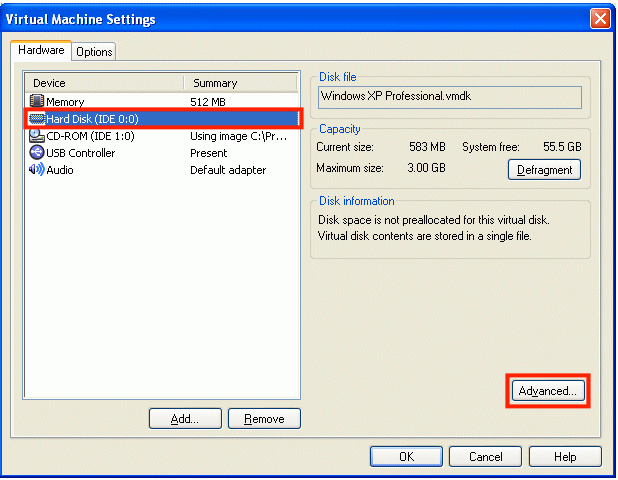Click the 'Default adapter' audio summary
The image size is (618, 480).
click(x=228, y=170)
